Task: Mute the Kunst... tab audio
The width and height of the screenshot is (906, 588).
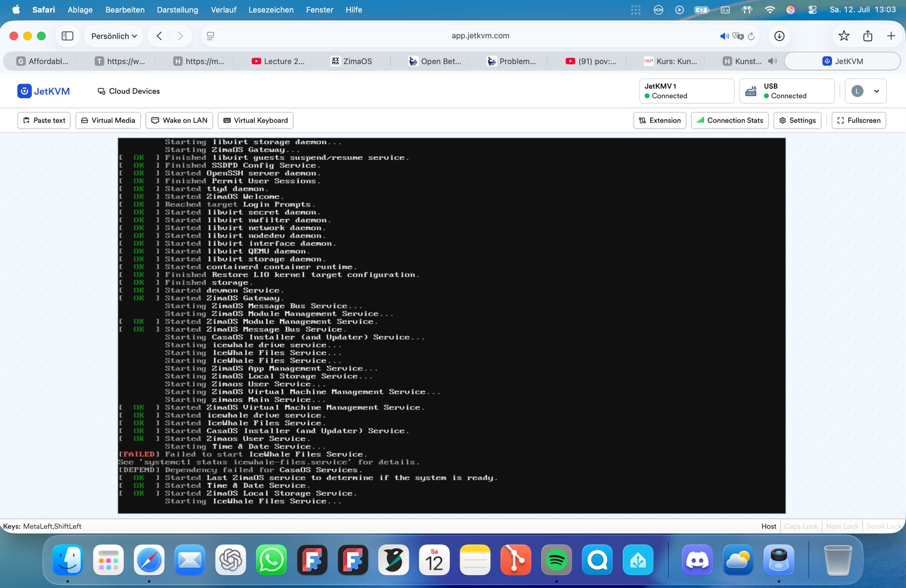Action: tap(772, 61)
